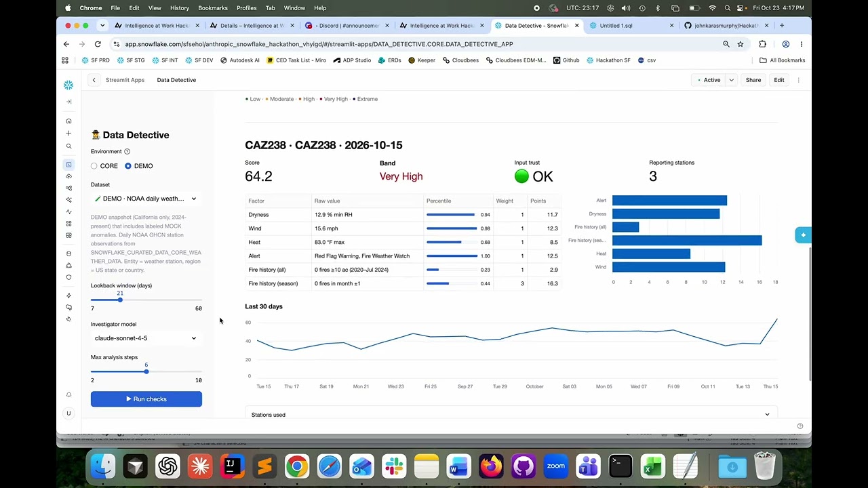Viewport: 868px width, 488px height.
Task: Expand the Stations used section
Action: 511,414
